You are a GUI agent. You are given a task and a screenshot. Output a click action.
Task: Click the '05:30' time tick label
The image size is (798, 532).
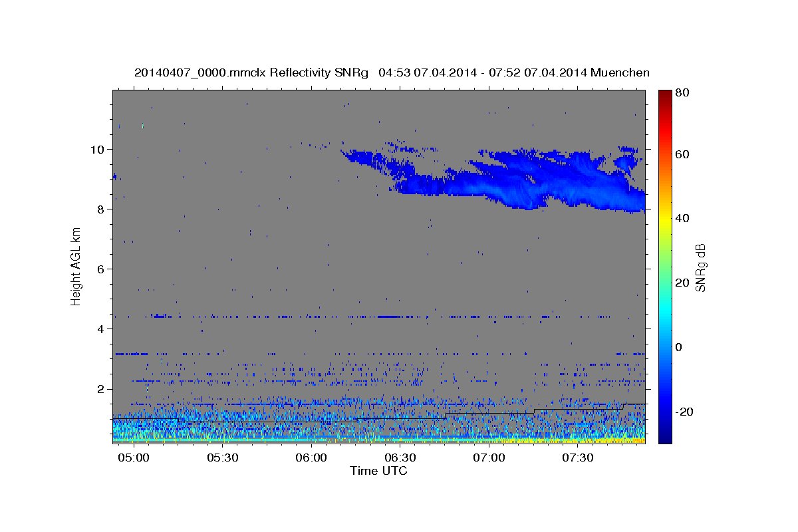[x=223, y=458]
